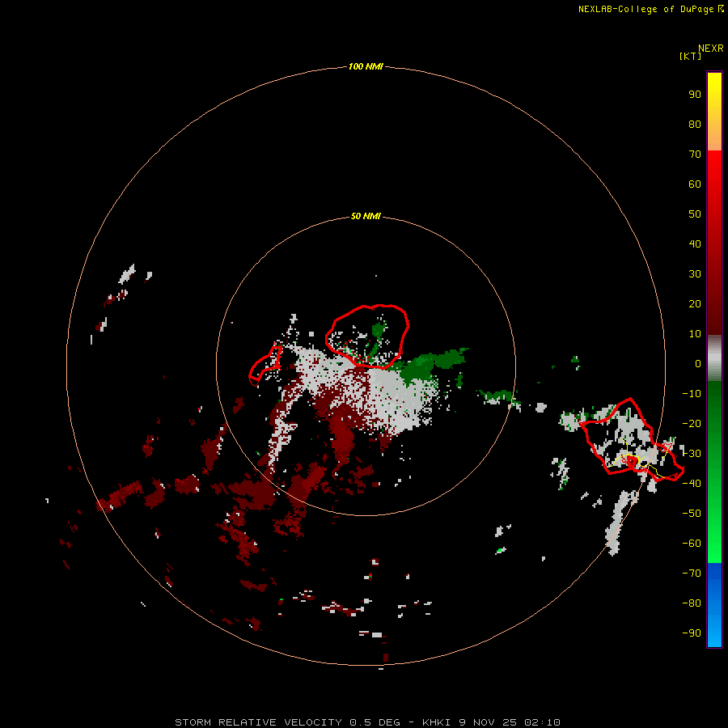Click the -80 value on the color scale
Image resolution: width=728 pixels, height=728 pixels.
click(692, 603)
